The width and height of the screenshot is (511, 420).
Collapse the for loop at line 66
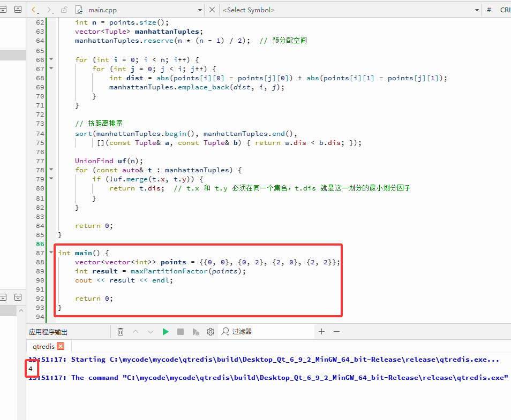tap(51, 59)
